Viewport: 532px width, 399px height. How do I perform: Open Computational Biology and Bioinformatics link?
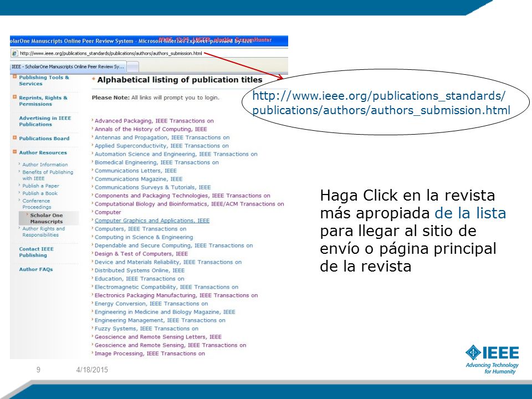(x=190, y=204)
